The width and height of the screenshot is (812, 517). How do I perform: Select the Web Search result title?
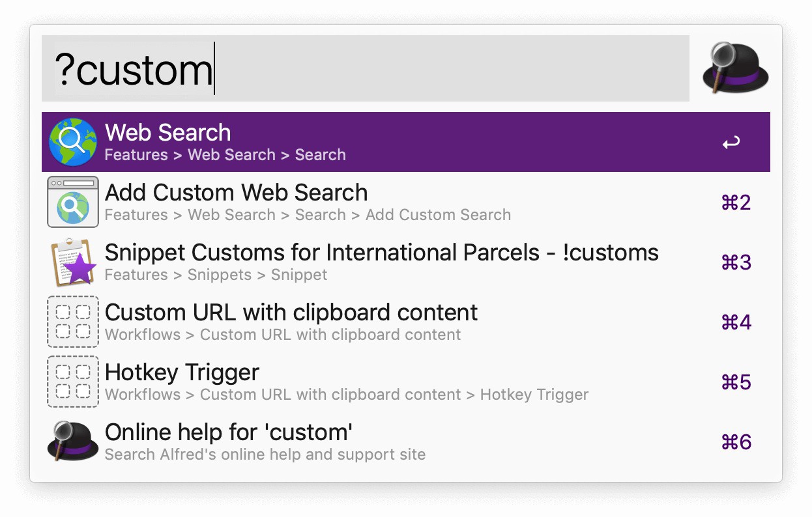pyautogui.click(x=168, y=133)
